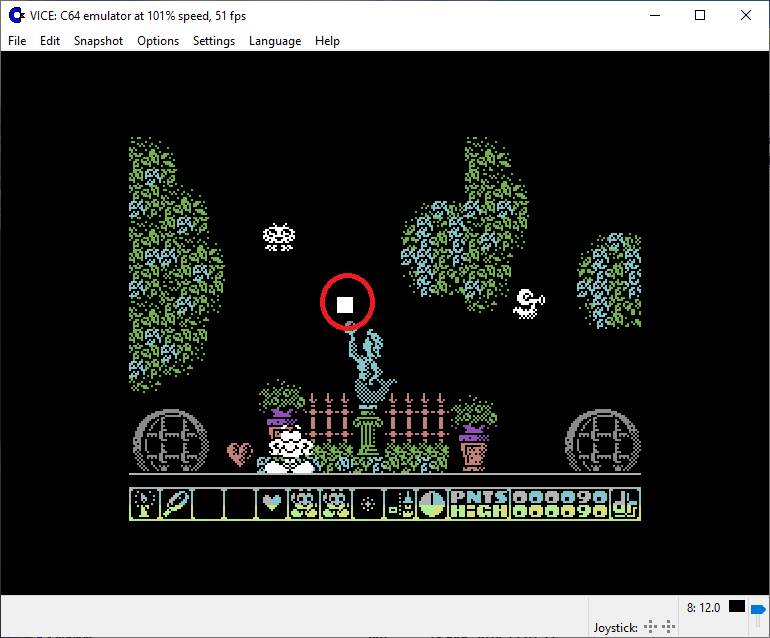The image size is (770, 638).
Task: Click the right purple flower pot
Action: click(x=473, y=434)
